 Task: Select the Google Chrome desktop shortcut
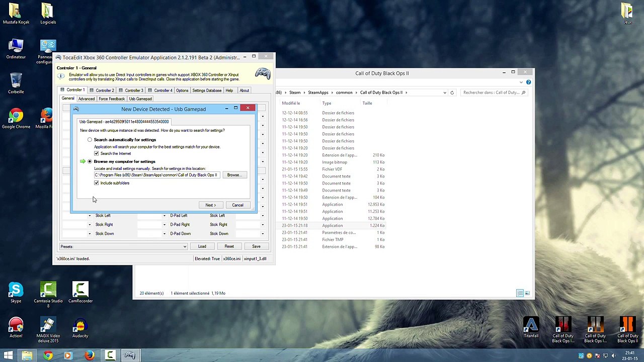coord(16,119)
